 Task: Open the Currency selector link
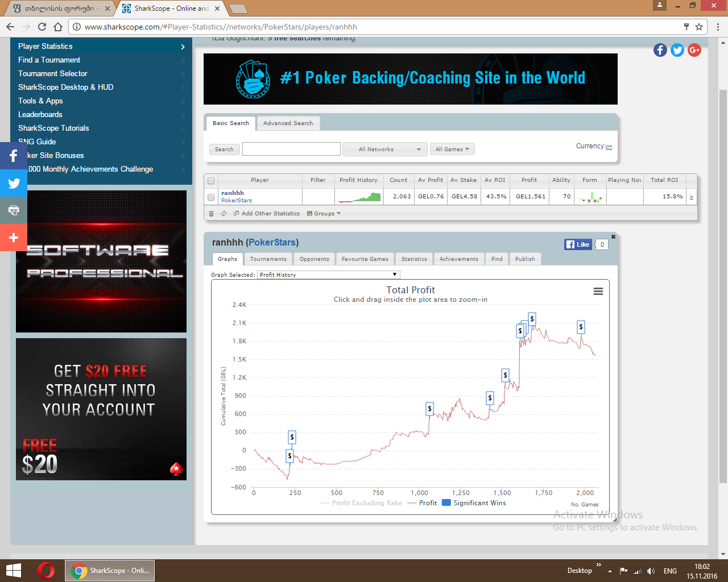coord(609,147)
